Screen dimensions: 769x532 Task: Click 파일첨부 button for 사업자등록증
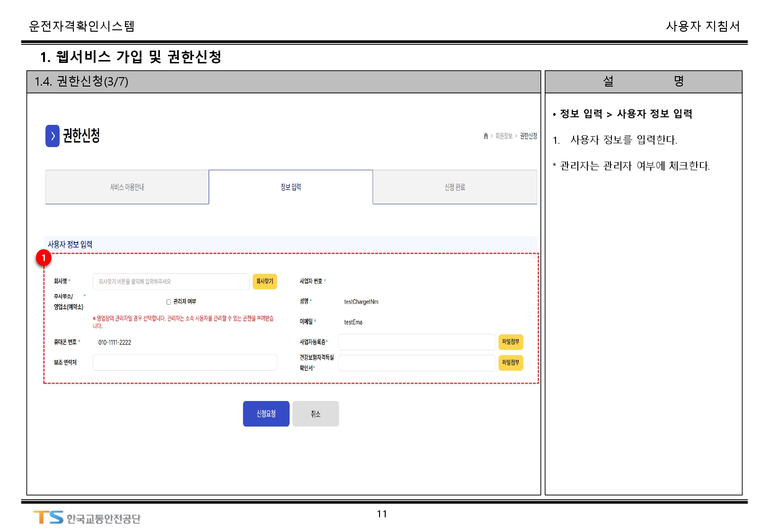[x=511, y=342]
